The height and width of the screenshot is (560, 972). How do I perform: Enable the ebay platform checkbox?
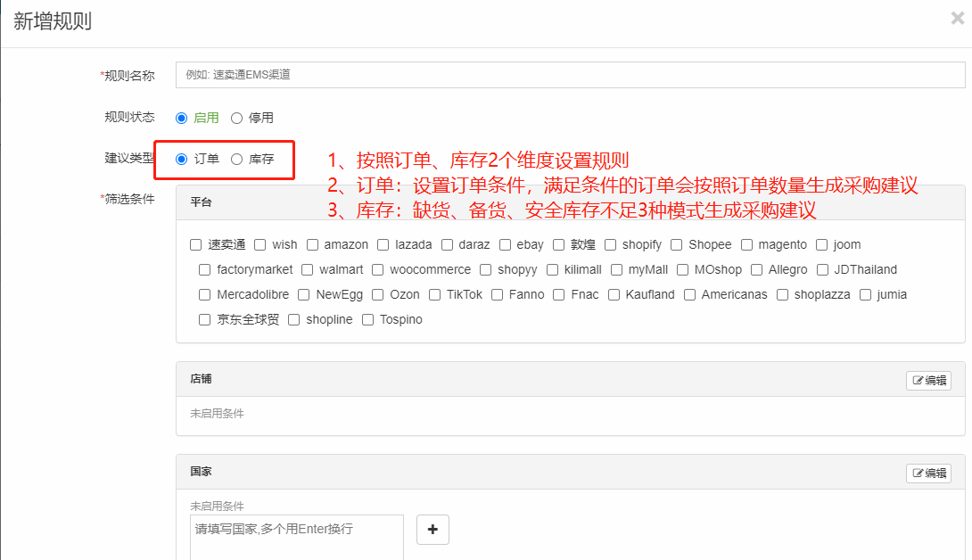click(506, 245)
